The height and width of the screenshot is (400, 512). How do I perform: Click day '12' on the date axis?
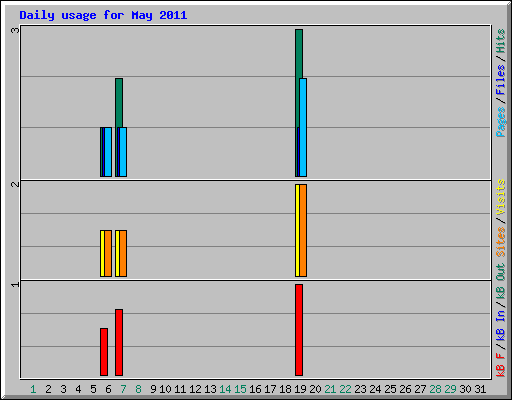tap(195, 389)
